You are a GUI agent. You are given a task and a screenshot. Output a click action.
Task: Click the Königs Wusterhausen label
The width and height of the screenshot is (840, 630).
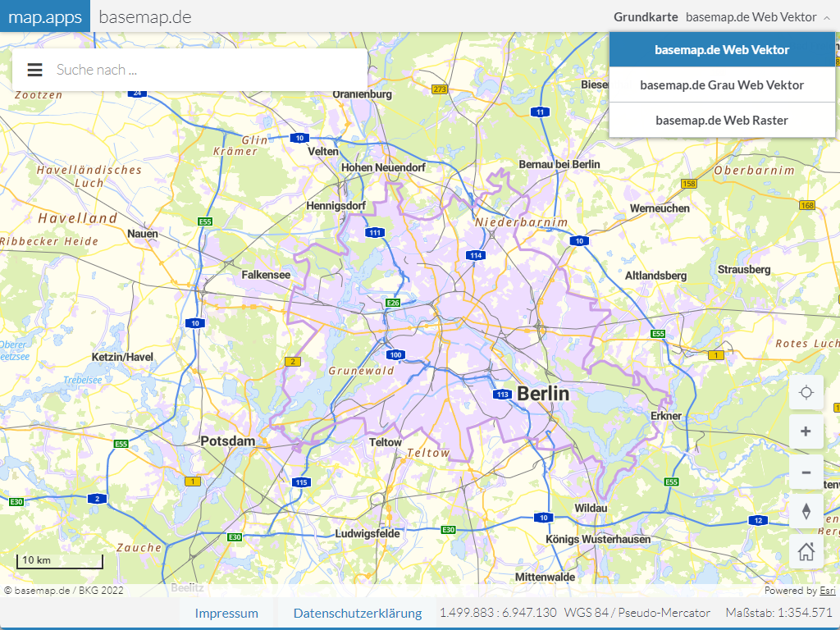click(x=598, y=540)
